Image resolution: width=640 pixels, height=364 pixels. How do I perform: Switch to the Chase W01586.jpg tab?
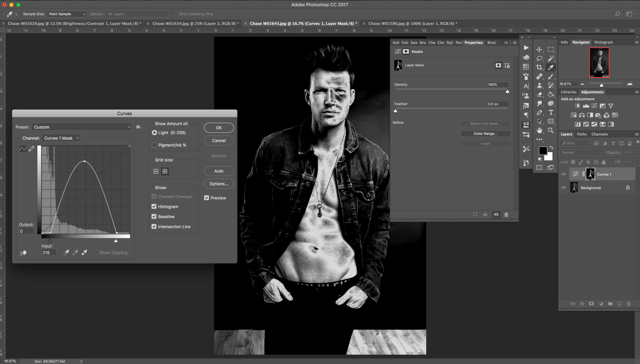tap(411, 23)
